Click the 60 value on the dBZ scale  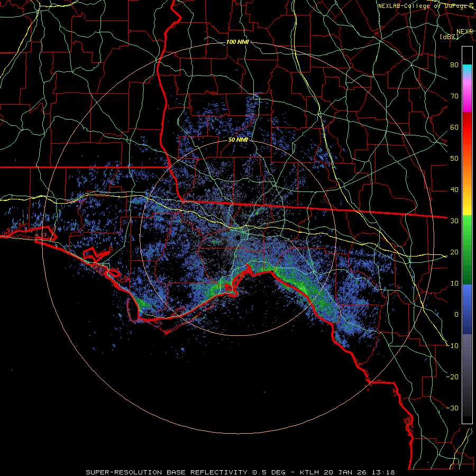tap(454, 127)
